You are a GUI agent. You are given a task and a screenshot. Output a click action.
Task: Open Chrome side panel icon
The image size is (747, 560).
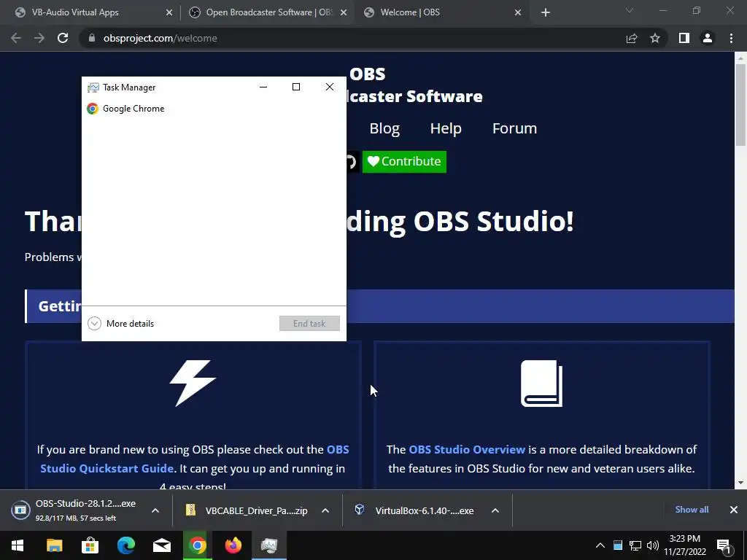(x=684, y=38)
